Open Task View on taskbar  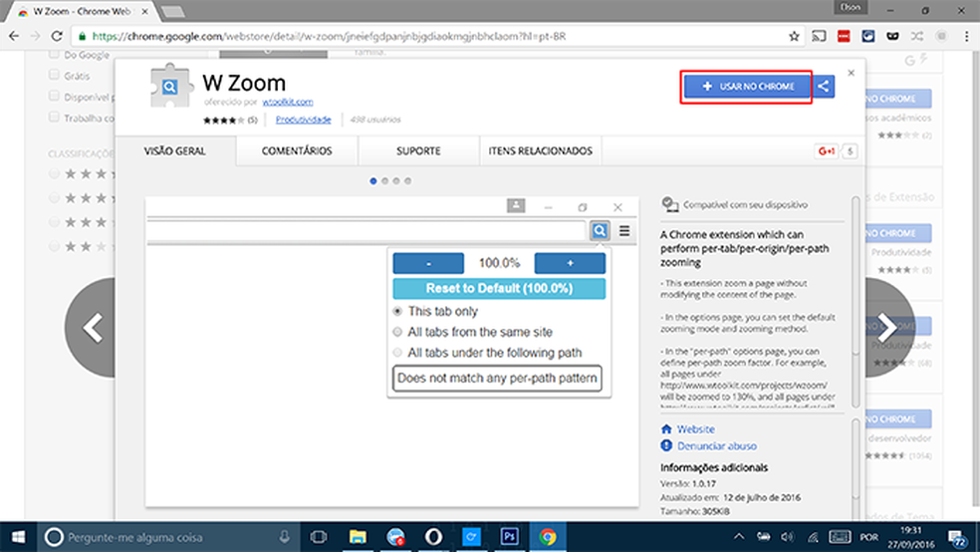pos(319,537)
